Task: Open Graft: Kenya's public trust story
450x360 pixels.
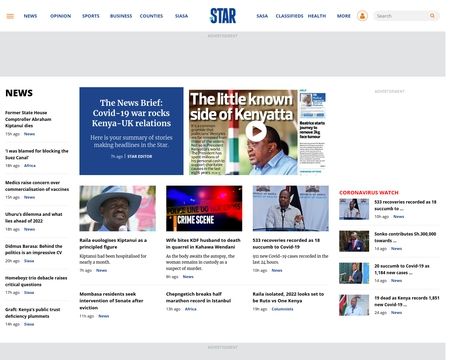Action: 33,313
